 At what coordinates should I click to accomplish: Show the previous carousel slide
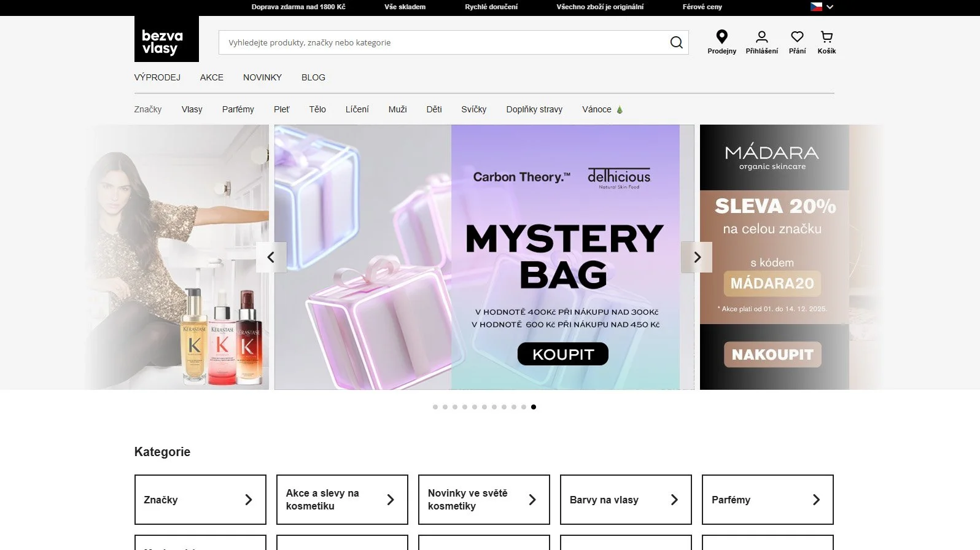[271, 257]
